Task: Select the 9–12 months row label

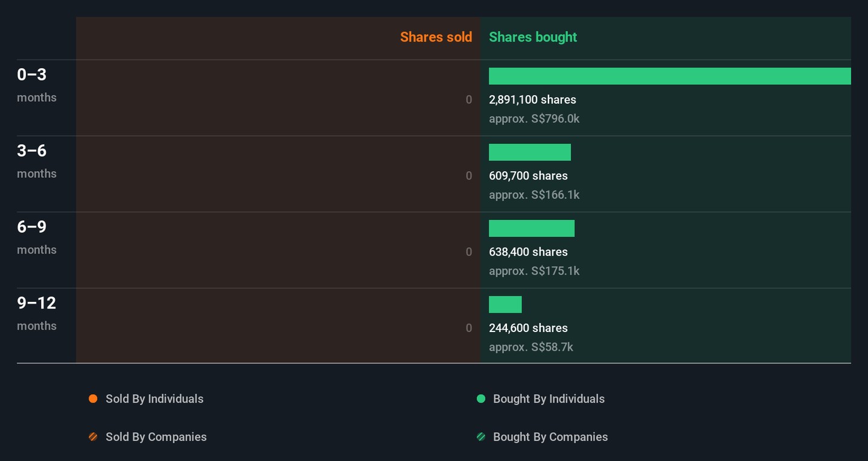Action: point(36,313)
